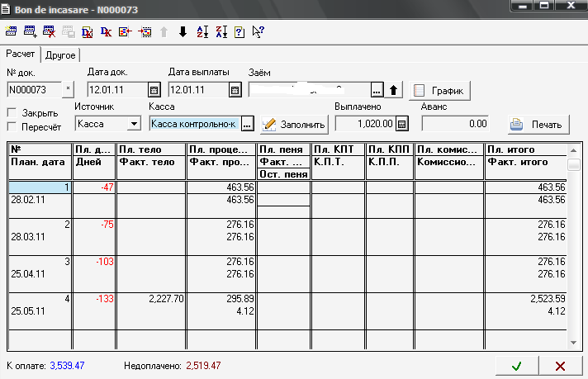Click the table's vertical scrollbar down arrow

tap(574, 343)
